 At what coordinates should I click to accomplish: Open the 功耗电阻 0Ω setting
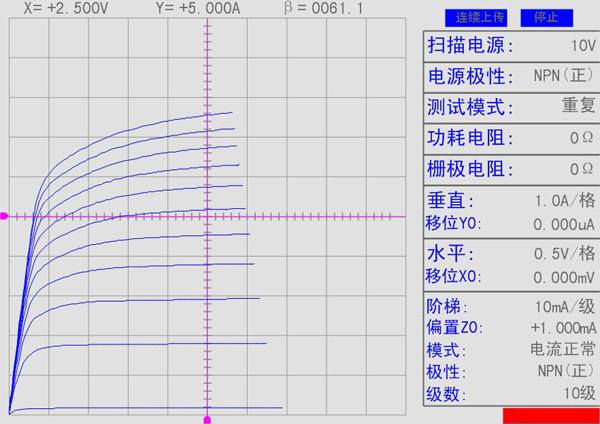point(511,138)
